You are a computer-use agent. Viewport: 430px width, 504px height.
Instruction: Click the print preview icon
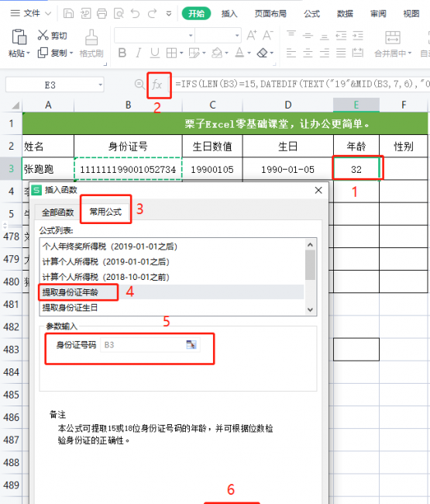[119, 13]
